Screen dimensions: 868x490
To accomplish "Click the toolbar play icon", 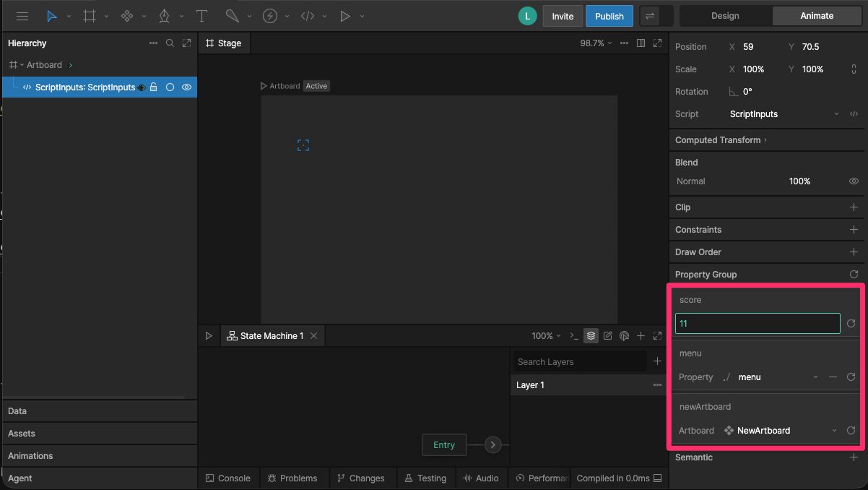I will click(345, 16).
